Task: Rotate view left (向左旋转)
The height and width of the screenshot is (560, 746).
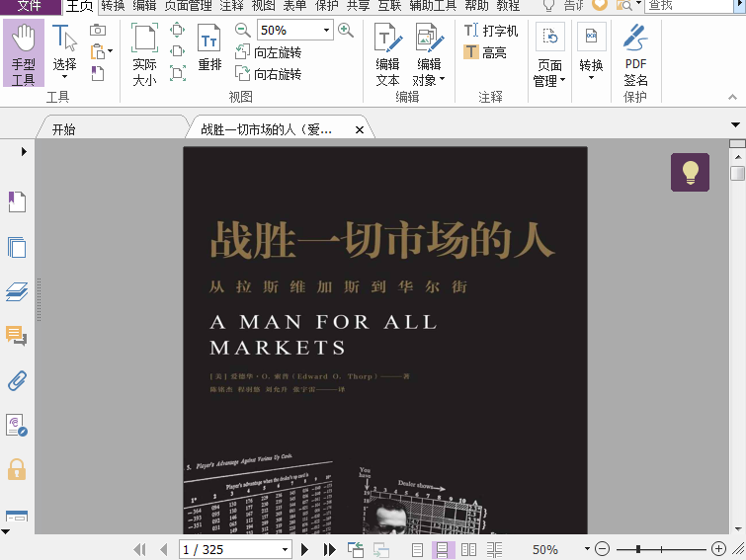Action: (x=269, y=52)
